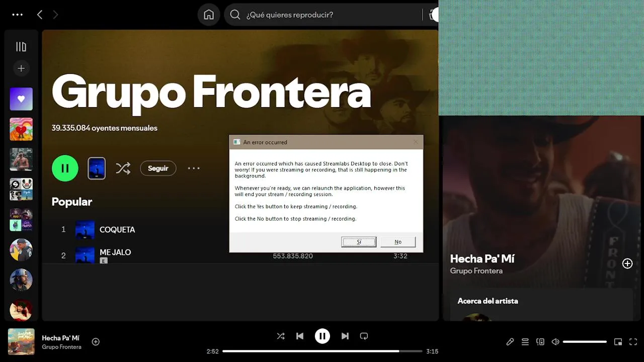Mute with the volume speaker icon

coord(555,342)
